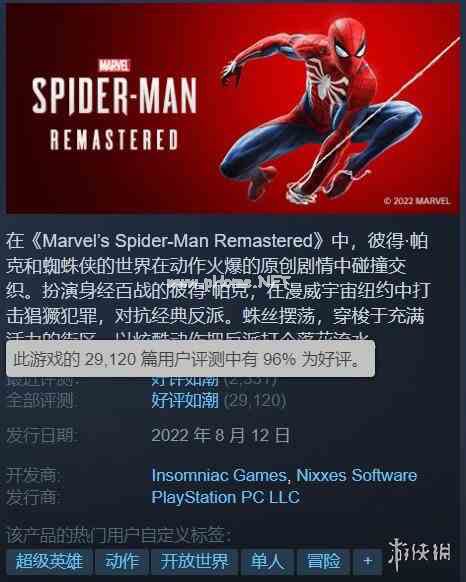Expand more tags with plus button
466x582 pixels.
coord(368,561)
